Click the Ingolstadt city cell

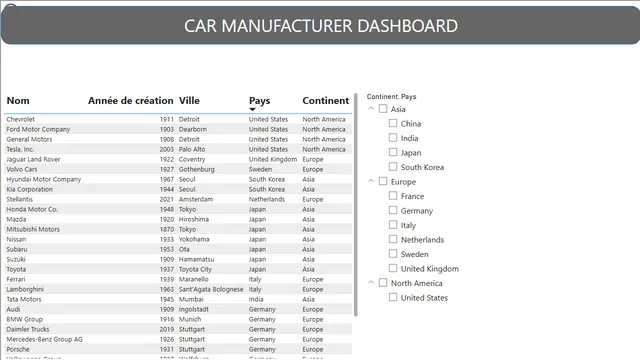(193, 309)
